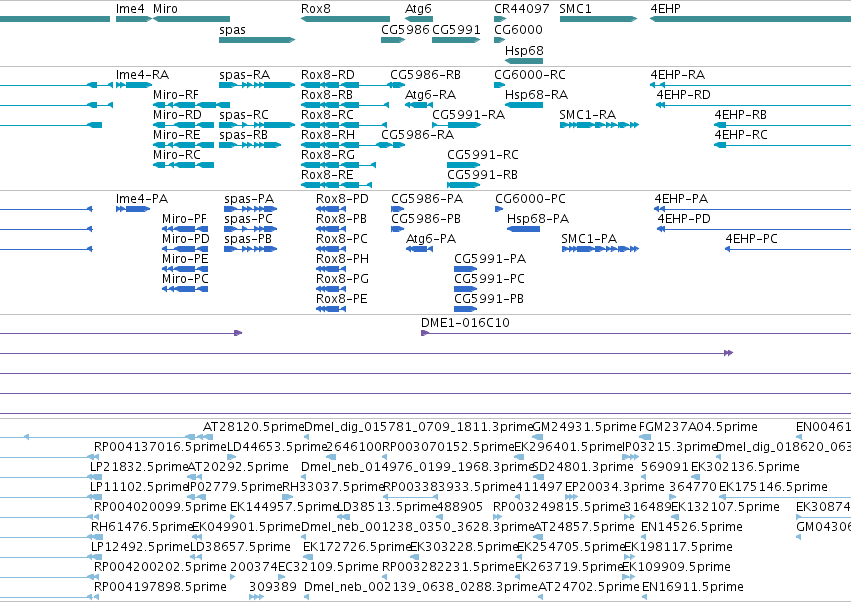Select the CG5991-RC transcript label
The image size is (851, 602).
(482, 155)
